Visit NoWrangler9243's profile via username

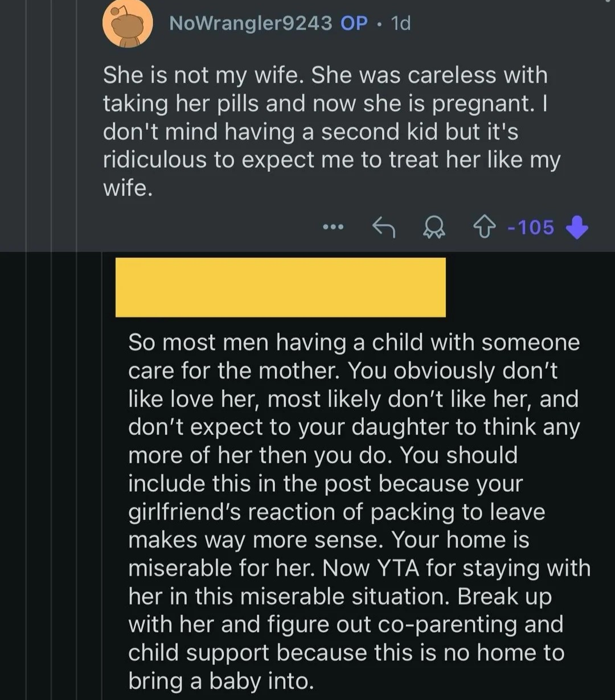pyautogui.click(x=251, y=23)
